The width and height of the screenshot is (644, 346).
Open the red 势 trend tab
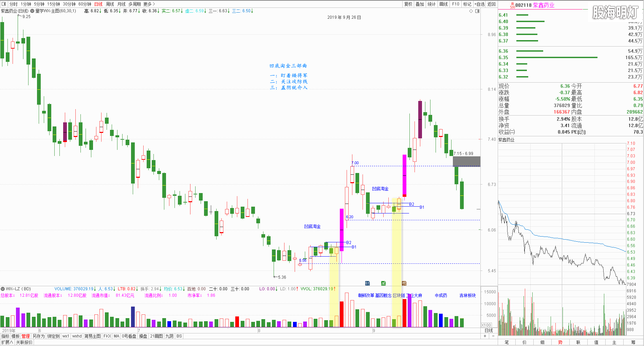(560, 342)
